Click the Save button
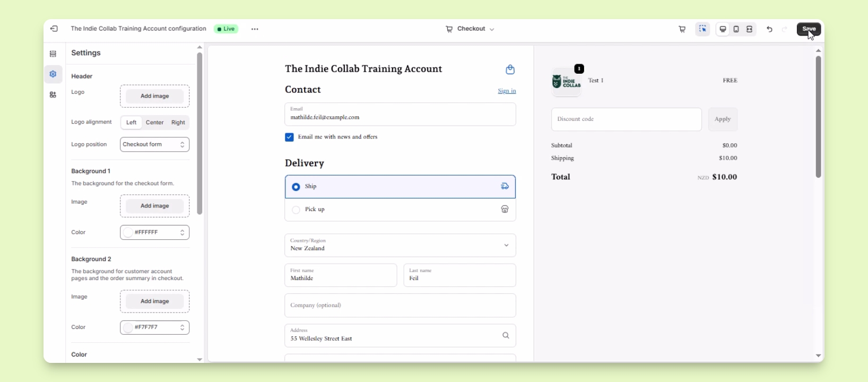 click(x=809, y=29)
